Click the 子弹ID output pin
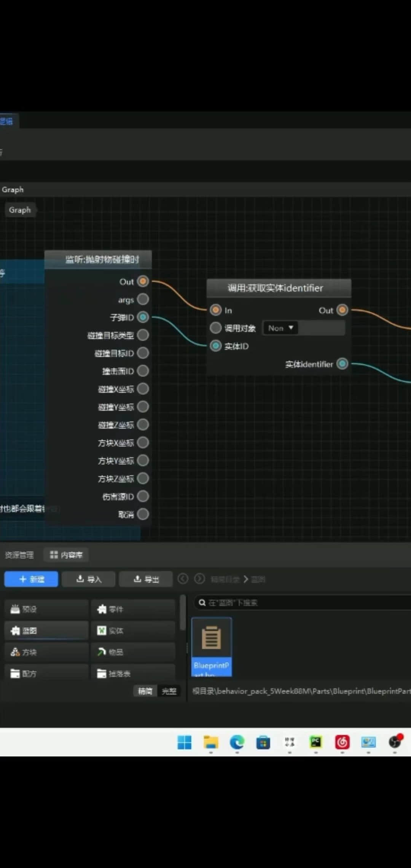The height and width of the screenshot is (868, 411). 143,317
